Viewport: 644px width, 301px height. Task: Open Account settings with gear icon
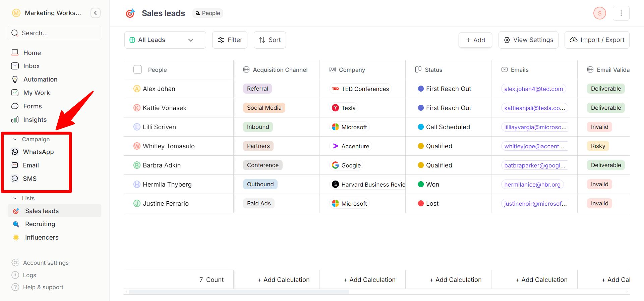pyautogui.click(x=46, y=263)
